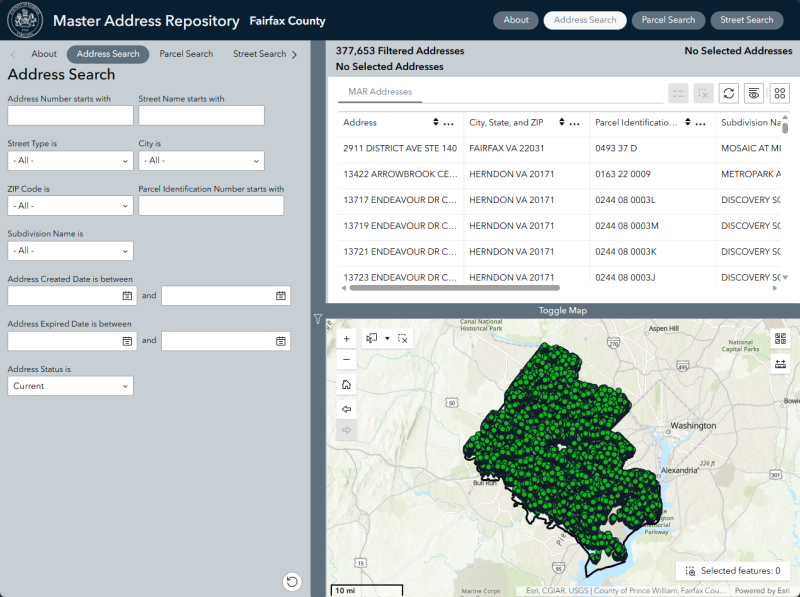Open the Street Type dropdown

(70, 161)
